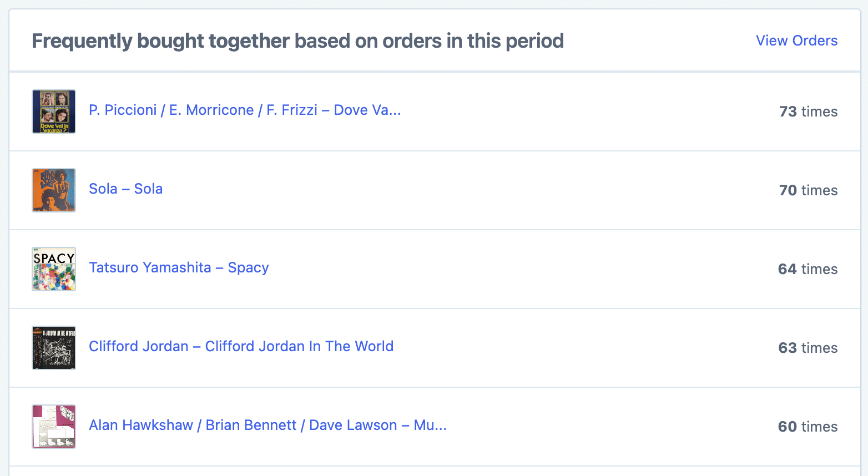868x476 pixels.
Task: Select the 60 times count
Action: coord(808,427)
